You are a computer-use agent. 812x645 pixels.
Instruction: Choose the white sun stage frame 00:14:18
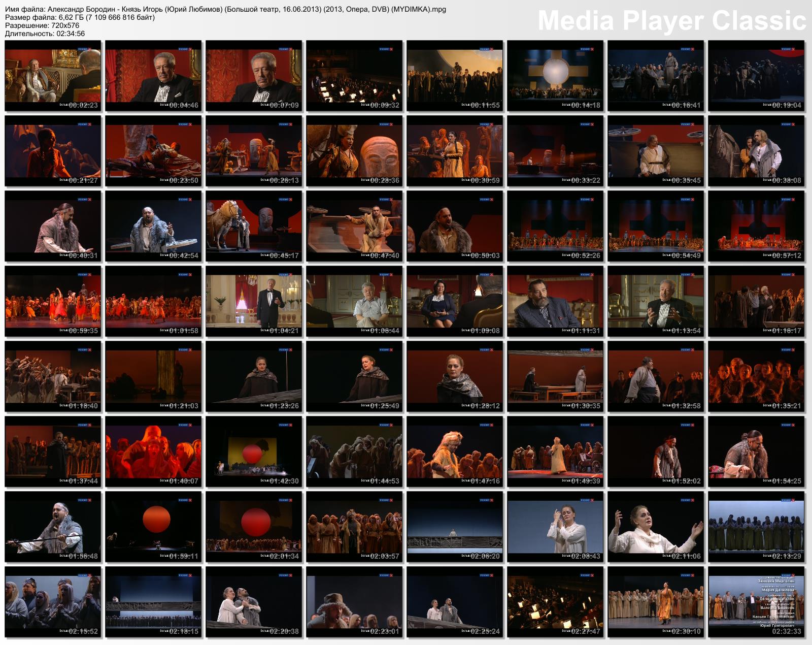click(x=555, y=76)
